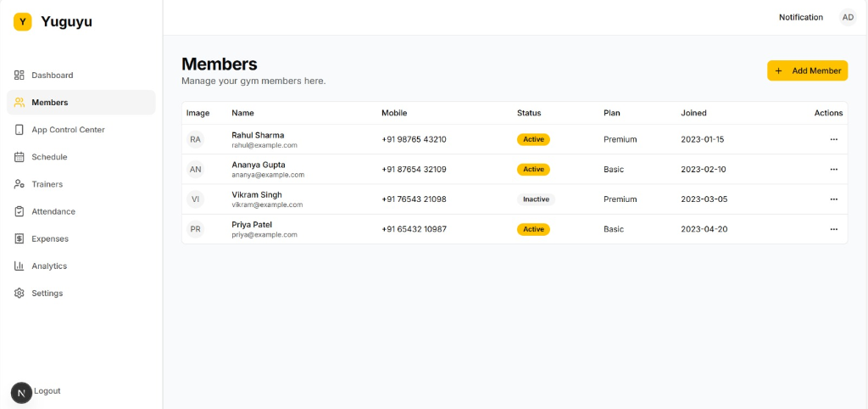Log out using the Logout button
Image resolution: width=868 pixels, height=409 pixels.
point(47,391)
